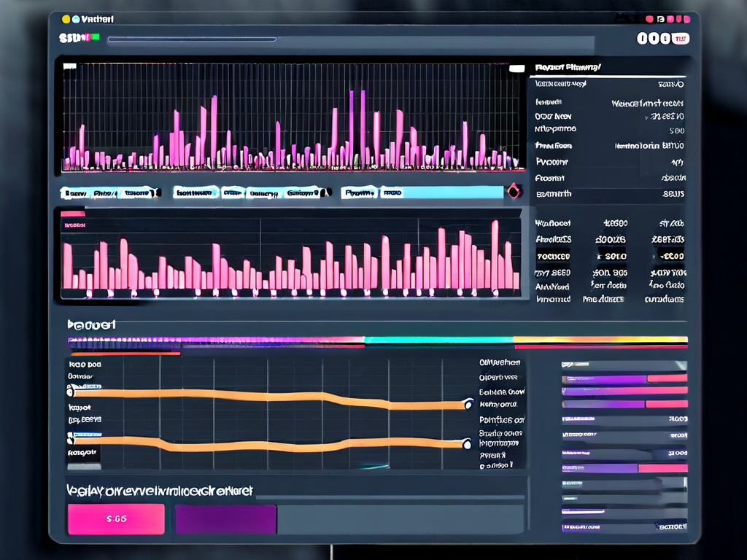The image size is (747, 560).
Task: Toggle the pink pill badge in the top-right header
Action: pos(680,39)
